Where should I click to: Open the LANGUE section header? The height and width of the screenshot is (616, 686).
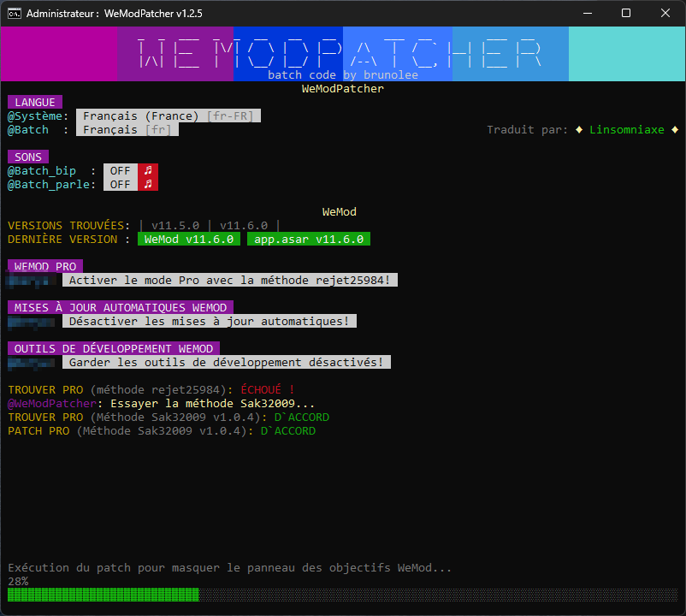pos(35,103)
